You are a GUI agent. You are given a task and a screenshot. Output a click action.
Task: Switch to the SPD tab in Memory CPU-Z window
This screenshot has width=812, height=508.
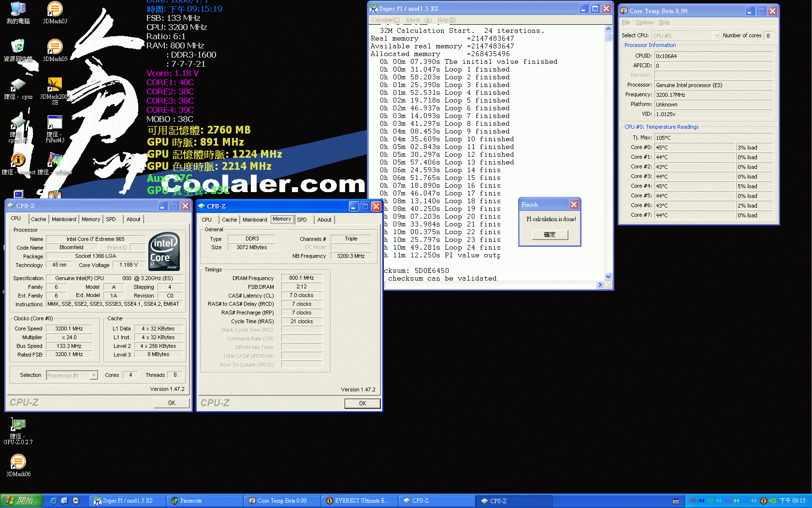[302, 220]
